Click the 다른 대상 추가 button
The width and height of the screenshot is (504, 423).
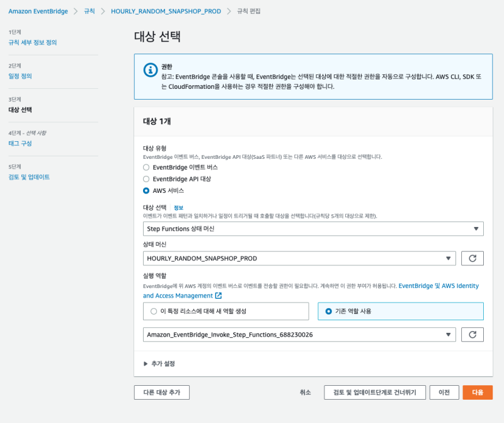coord(162,392)
